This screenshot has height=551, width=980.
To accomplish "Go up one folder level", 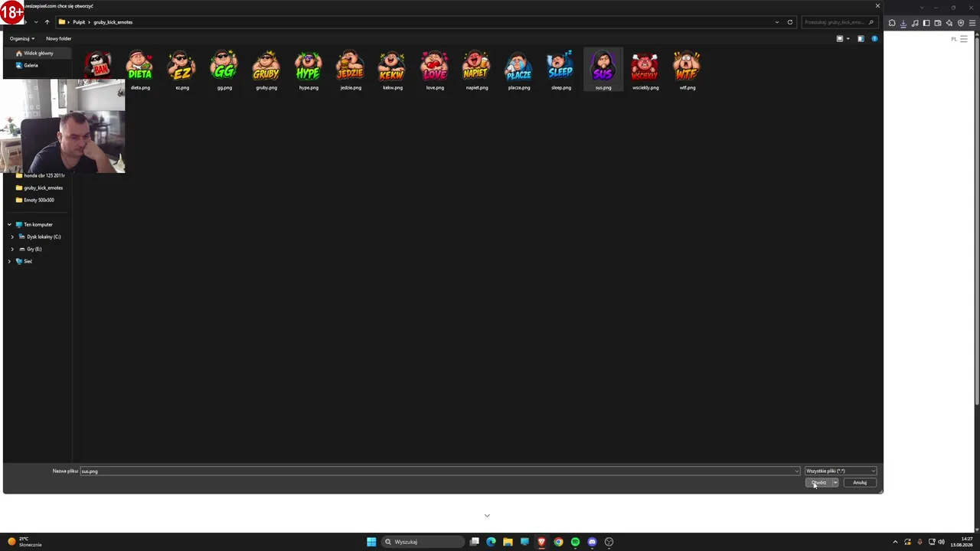I will [x=47, y=22].
